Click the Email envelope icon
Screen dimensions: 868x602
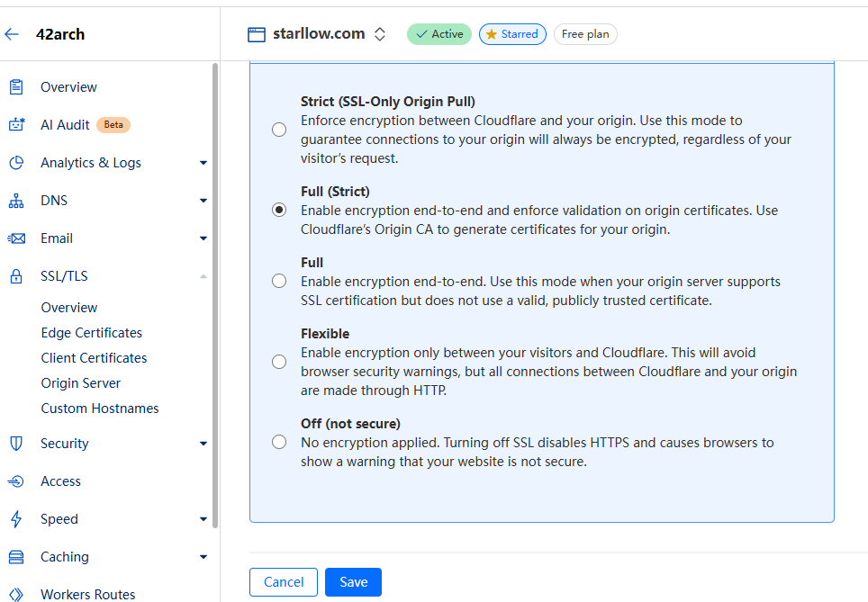(16, 238)
